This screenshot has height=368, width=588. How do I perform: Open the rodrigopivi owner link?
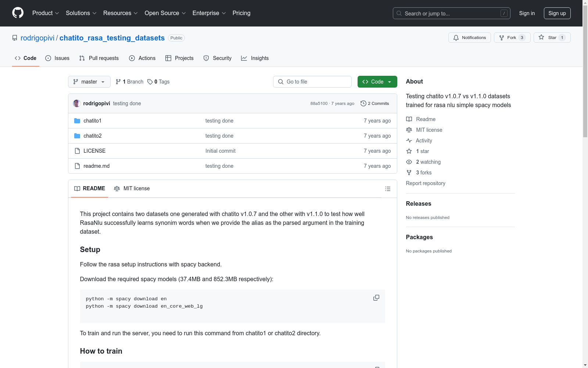pyautogui.click(x=37, y=38)
